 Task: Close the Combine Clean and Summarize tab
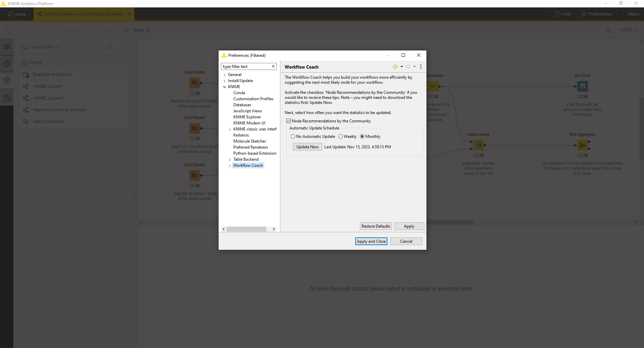point(129,14)
